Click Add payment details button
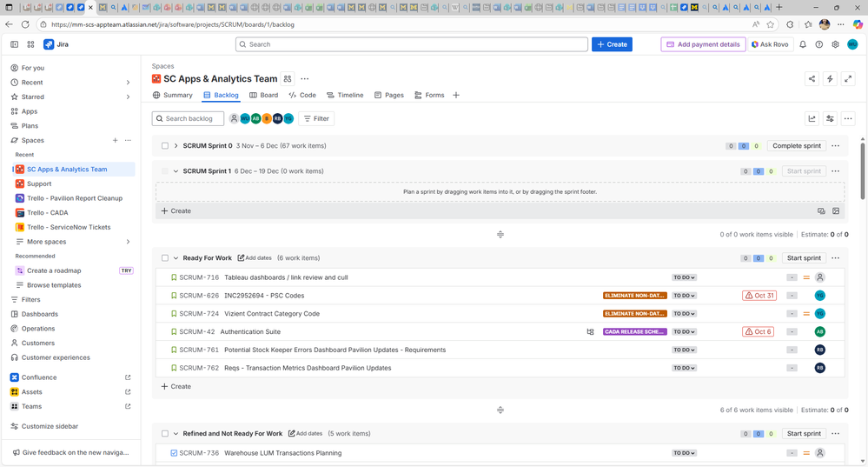The width and height of the screenshot is (868, 467). tap(703, 44)
